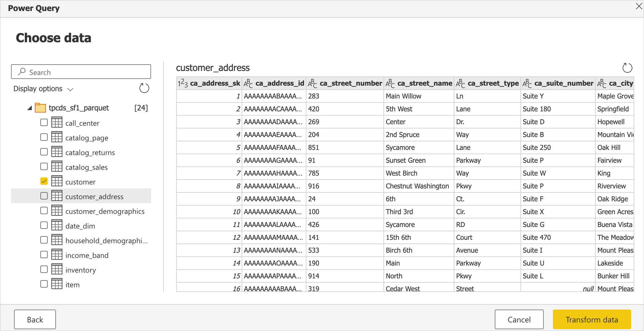The image size is (644, 331).
Task: Click the text filter icon on ca_street_type
Action: point(460,84)
